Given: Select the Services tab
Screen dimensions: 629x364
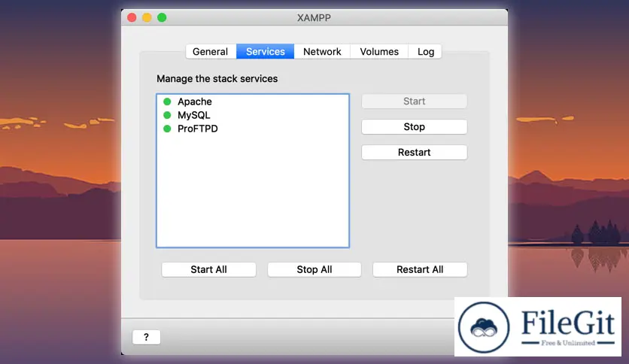Looking at the screenshot, I should (x=265, y=52).
